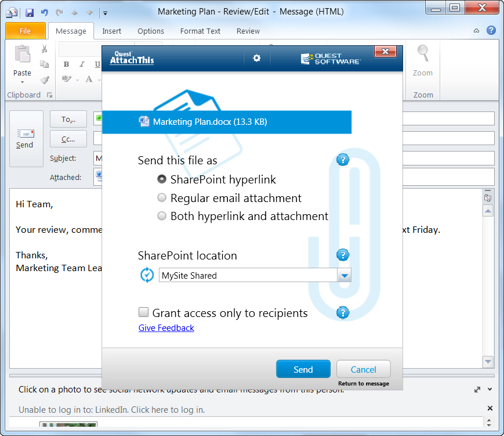The height and width of the screenshot is (436, 504).
Task: Click into the message body at 'Hi Team,'
Action: click(34, 204)
